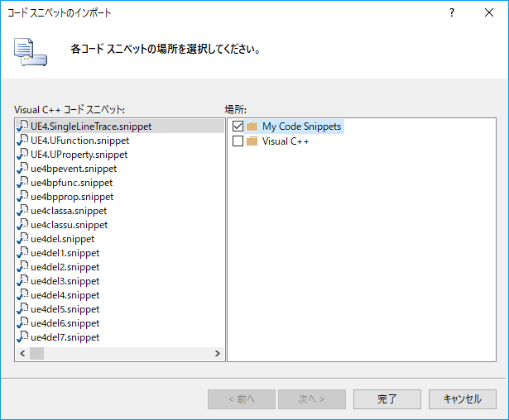Image resolution: width=509 pixels, height=420 pixels.
Task: Click the ue4del3.snippet file icon
Action: [x=22, y=281]
